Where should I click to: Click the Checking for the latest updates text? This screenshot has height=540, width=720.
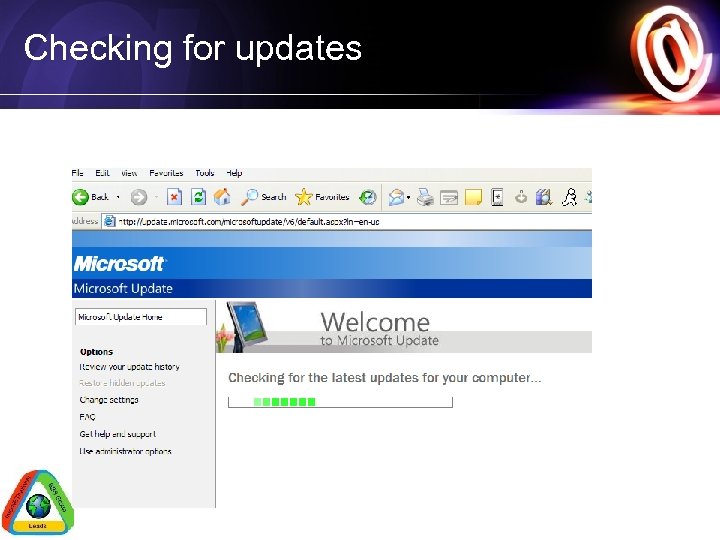(x=384, y=378)
